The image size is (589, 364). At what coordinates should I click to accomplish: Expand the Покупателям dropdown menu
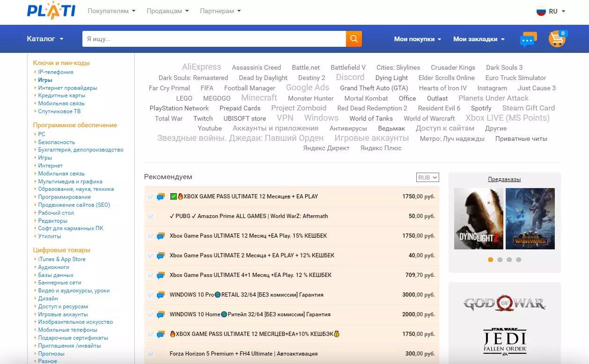coord(111,11)
